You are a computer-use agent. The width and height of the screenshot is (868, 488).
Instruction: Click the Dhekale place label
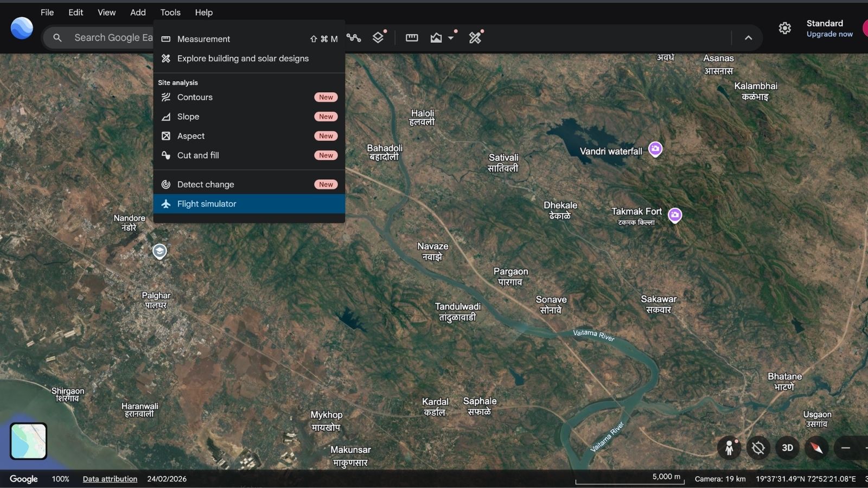coord(560,210)
